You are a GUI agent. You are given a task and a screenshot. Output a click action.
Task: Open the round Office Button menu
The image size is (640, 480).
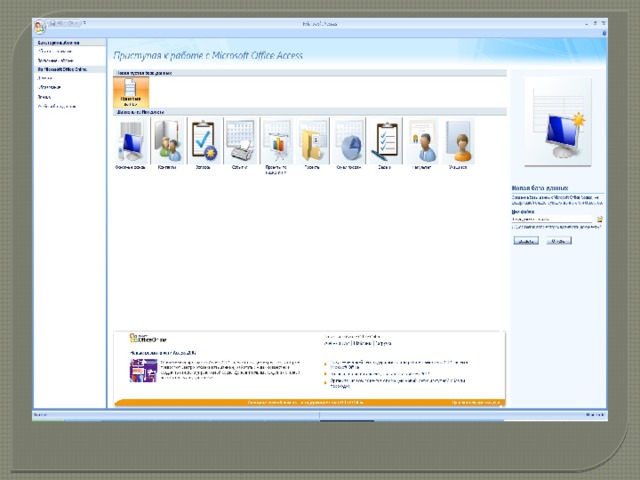[40, 27]
